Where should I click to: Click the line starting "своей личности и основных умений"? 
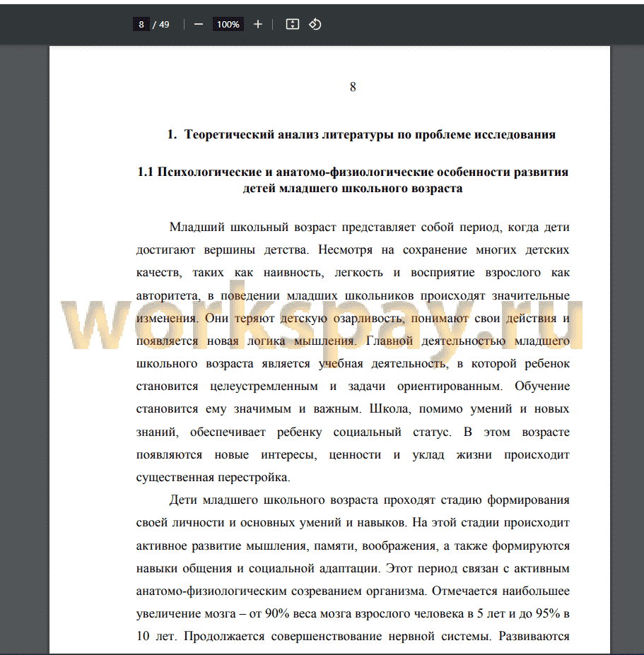pos(353,523)
